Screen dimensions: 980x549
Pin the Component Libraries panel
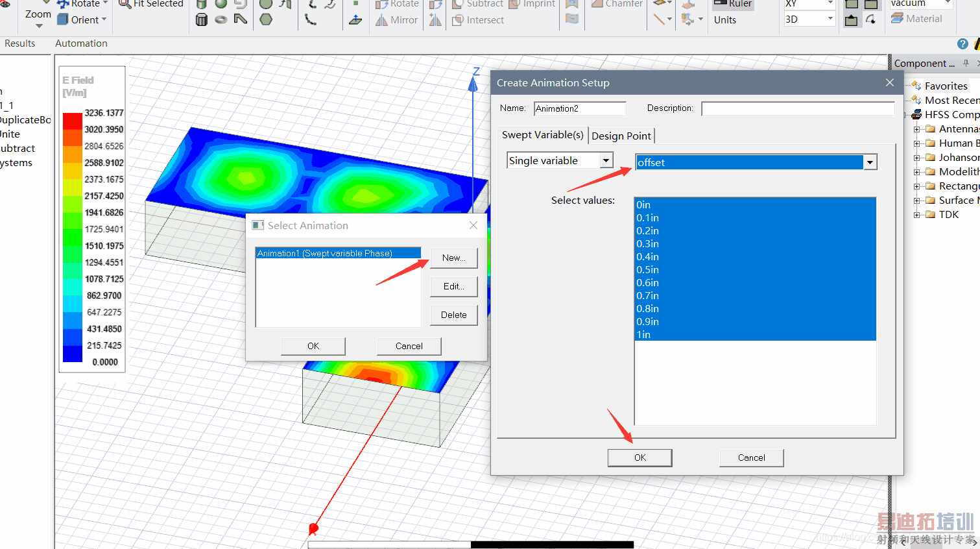click(x=966, y=63)
